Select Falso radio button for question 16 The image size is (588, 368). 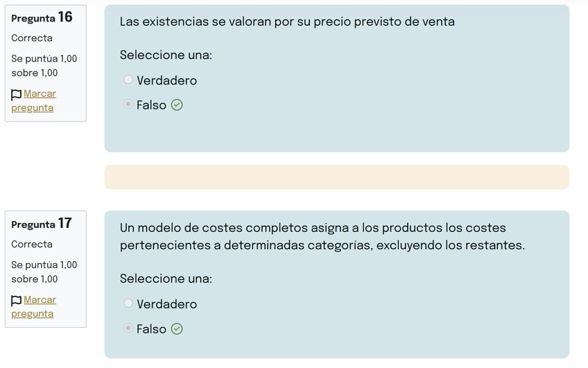click(x=128, y=105)
